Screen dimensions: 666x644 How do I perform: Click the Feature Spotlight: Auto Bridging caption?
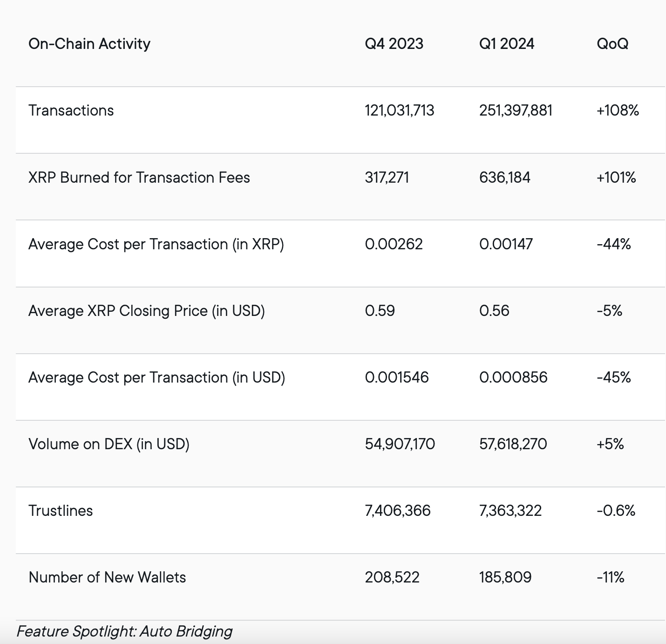(124, 631)
